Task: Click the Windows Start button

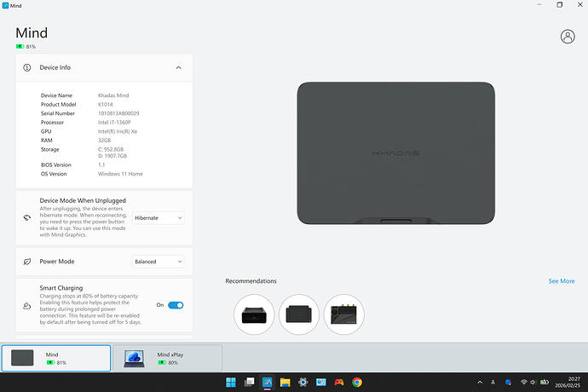Action: (231, 383)
